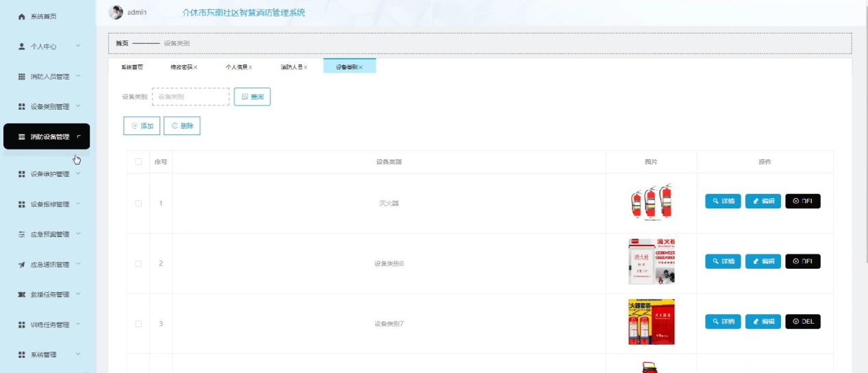This screenshot has height=373, width=868.
Task: Expand the 设备维护管理 chevron
Action: 78,173
